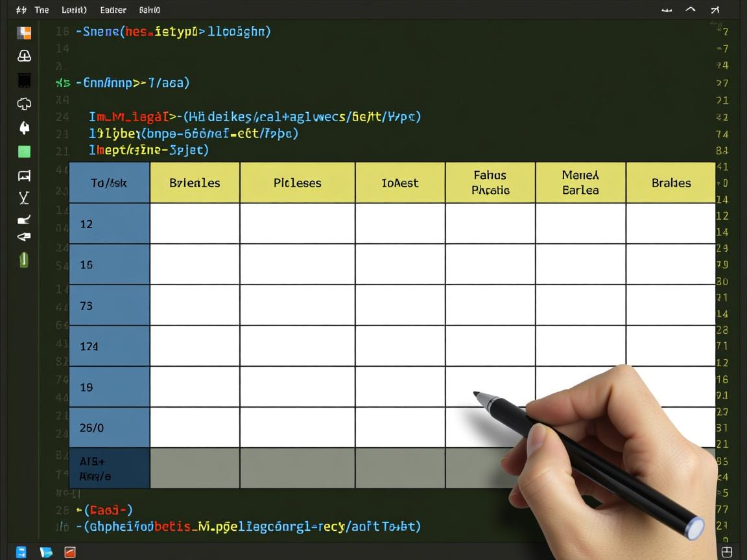Image resolution: width=747 pixels, height=560 pixels.
Task: Collapse panel using the top-right chevron up
Action: click(691, 10)
